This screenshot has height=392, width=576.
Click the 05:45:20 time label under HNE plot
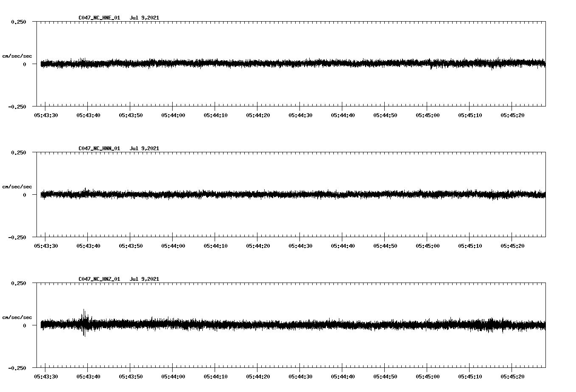click(x=512, y=115)
